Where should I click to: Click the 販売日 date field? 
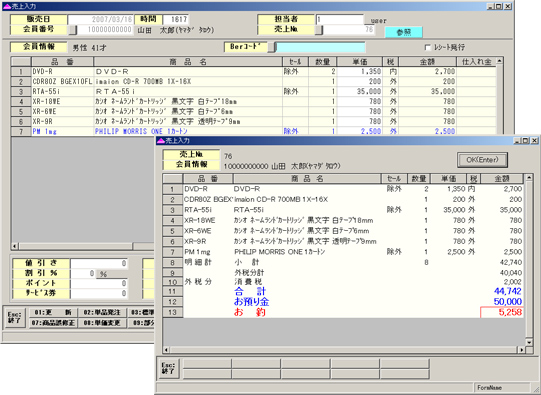(100, 20)
